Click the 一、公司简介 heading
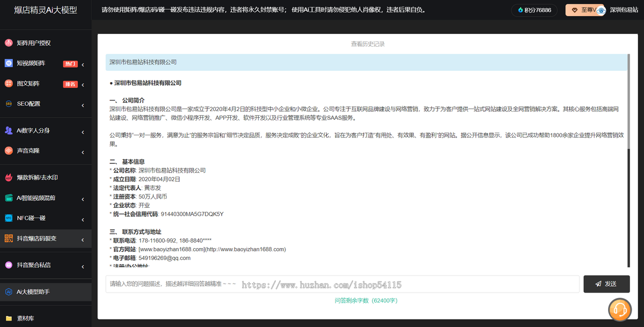Screen dimensions: 644x327 (127, 100)
